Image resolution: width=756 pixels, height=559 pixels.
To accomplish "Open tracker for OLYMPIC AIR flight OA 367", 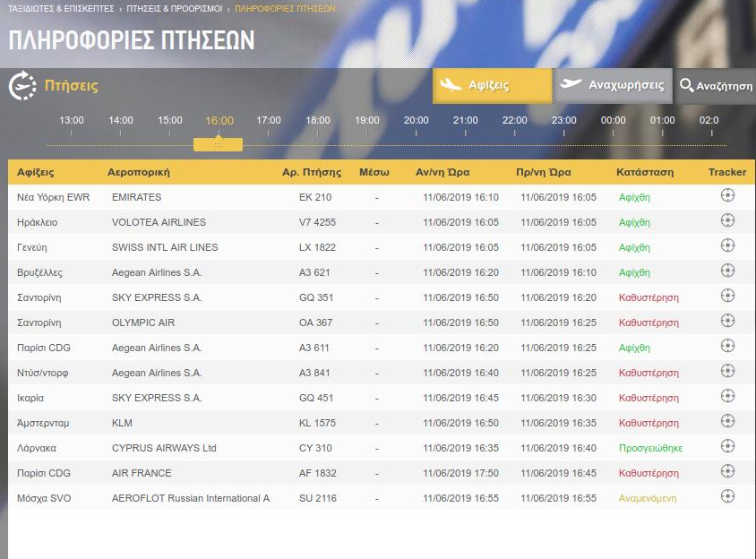I will pos(727,321).
